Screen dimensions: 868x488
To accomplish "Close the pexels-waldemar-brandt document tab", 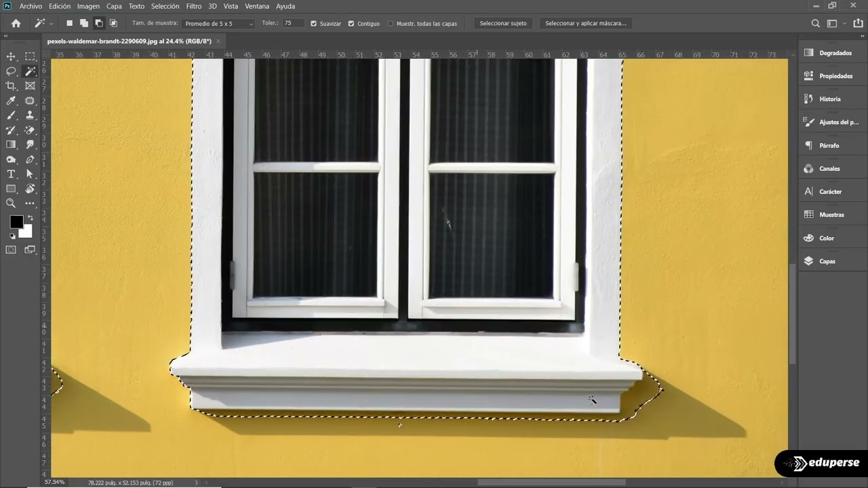I will point(218,41).
